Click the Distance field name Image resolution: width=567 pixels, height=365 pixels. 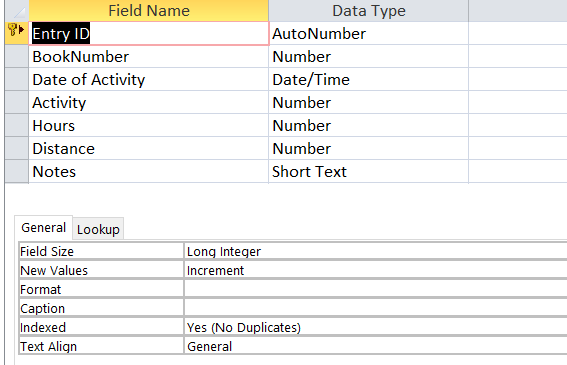(149, 149)
